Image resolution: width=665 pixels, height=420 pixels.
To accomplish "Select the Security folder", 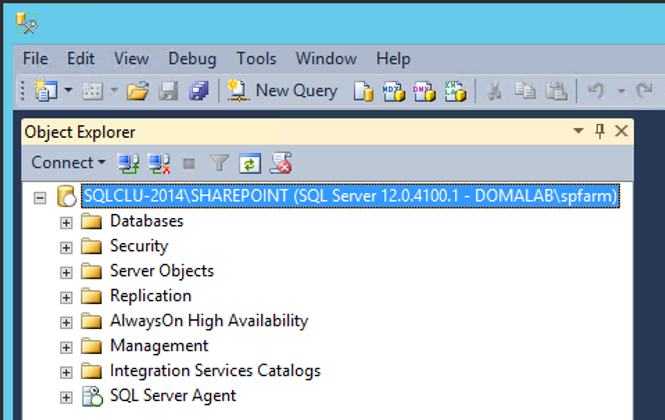I will pos(139,246).
